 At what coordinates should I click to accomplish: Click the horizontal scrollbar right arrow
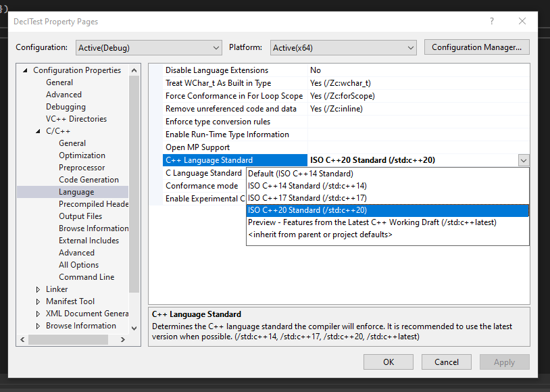[123, 339]
